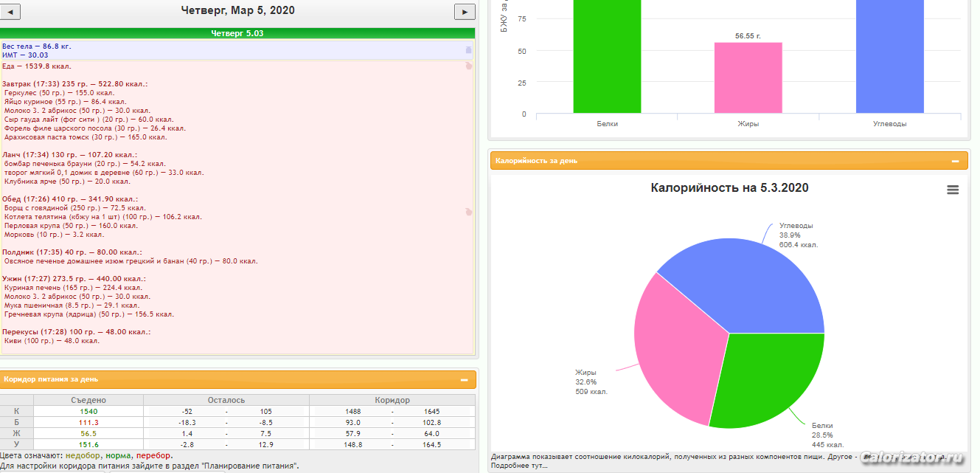This screenshot has height=473, width=980.
Task: Click the Вес тела 86.8 кг row
Action: [37, 46]
